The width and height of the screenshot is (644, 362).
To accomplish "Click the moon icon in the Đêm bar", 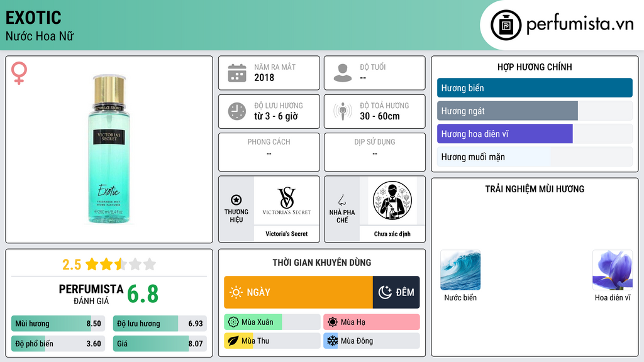I will (x=385, y=292).
